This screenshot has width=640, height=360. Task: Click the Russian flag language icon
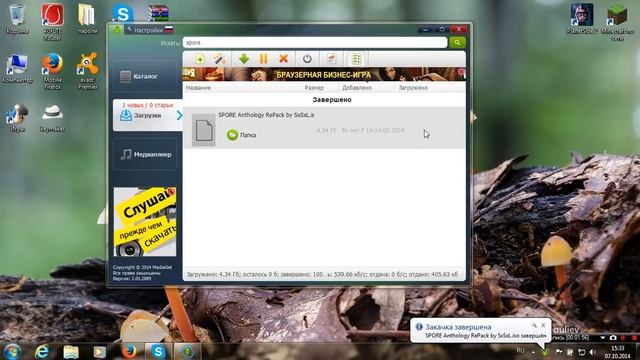(x=169, y=29)
